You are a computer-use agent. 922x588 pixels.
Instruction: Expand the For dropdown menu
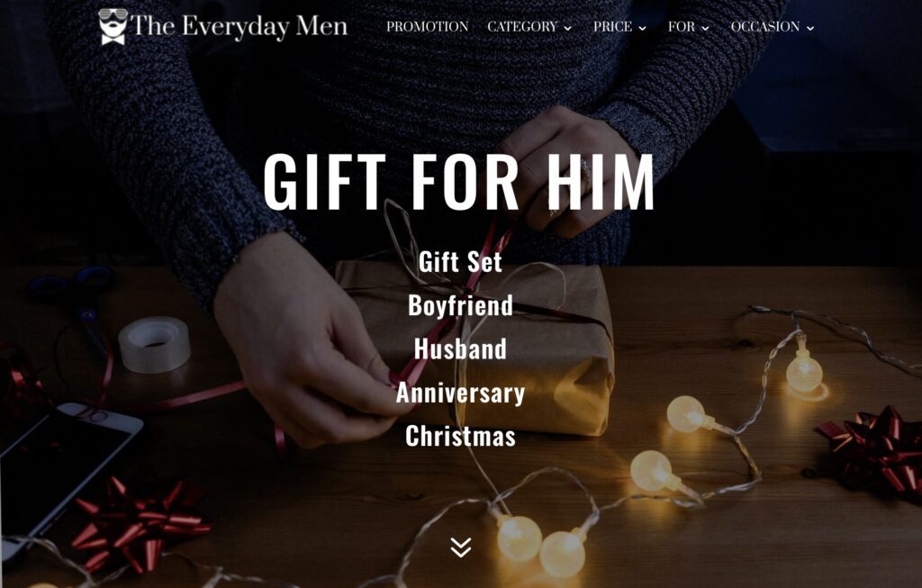pos(689,26)
